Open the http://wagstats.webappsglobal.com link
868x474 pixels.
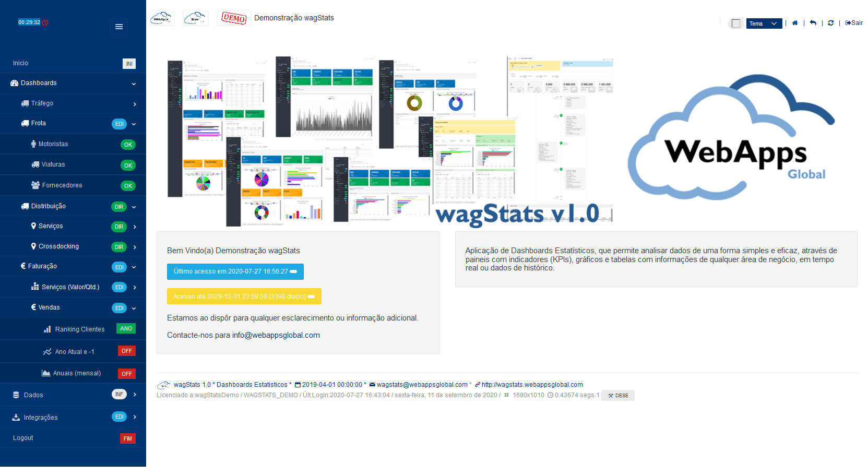click(532, 385)
